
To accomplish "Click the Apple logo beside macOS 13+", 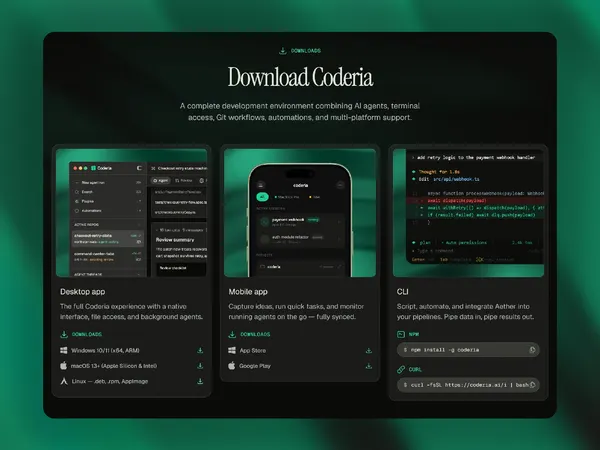I will click(64, 365).
